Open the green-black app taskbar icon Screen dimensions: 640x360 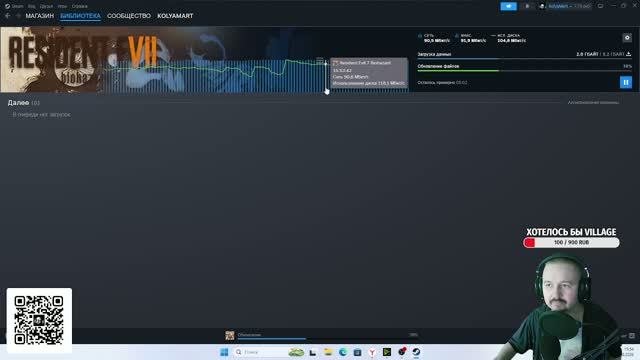[387, 352]
